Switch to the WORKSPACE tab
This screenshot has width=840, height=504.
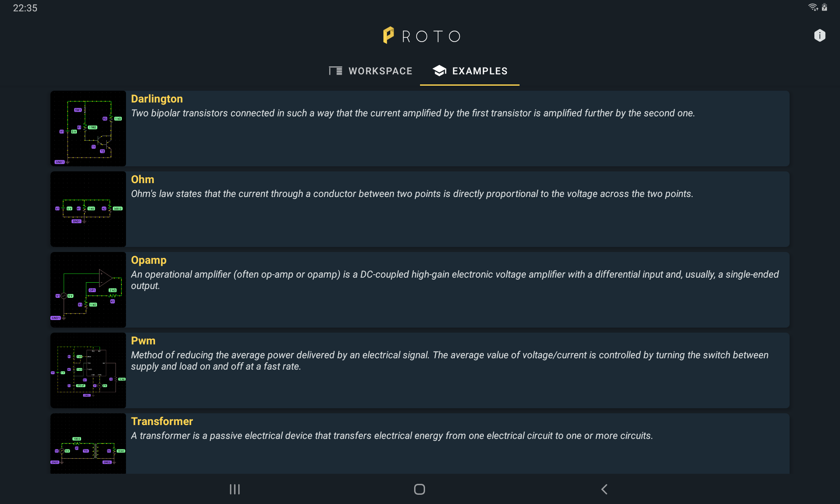[x=370, y=71]
